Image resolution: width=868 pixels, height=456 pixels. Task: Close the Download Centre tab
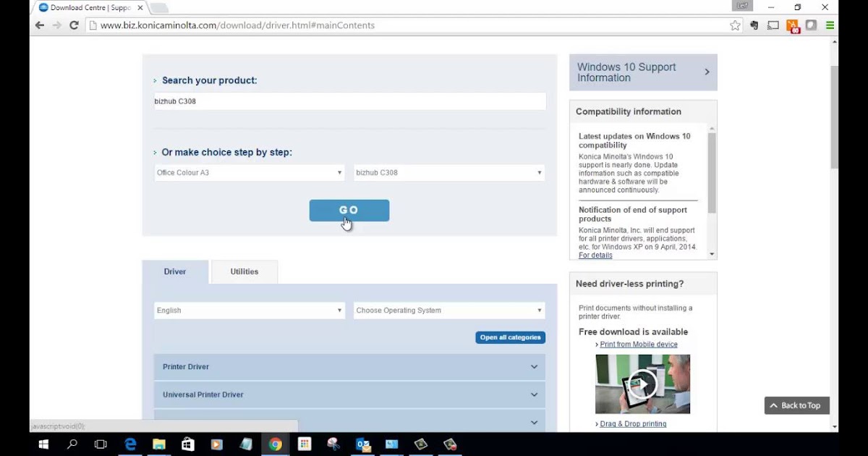tap(140, 8)
